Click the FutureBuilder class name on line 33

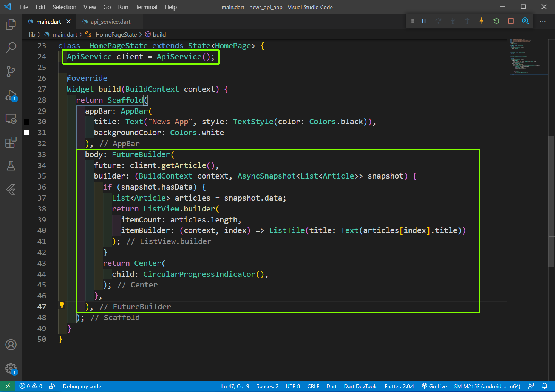pyautogui.click(x=141, y=154)
